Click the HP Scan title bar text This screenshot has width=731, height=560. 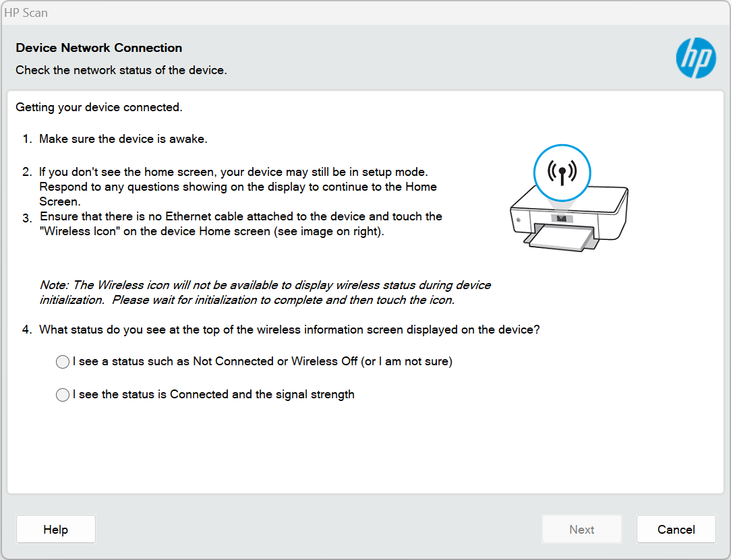26,12
